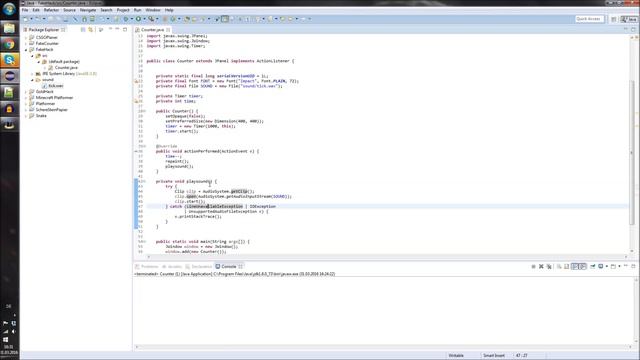Expand the FakeCounter project
Screen dimensions: 640x360
[x=26, y=44]
